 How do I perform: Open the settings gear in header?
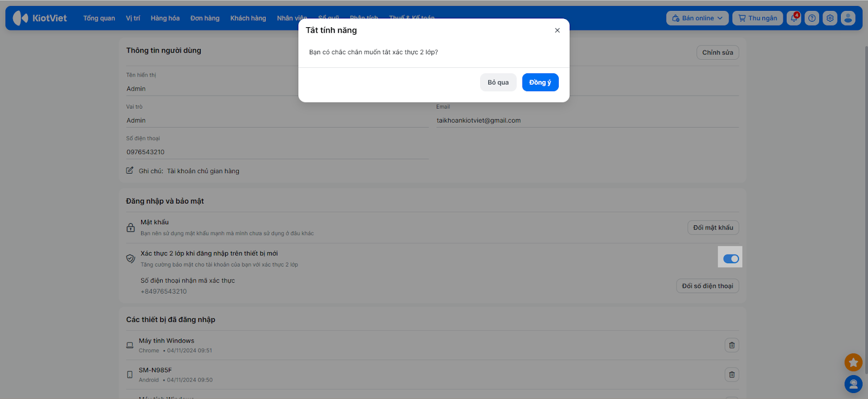pos(830,18)
